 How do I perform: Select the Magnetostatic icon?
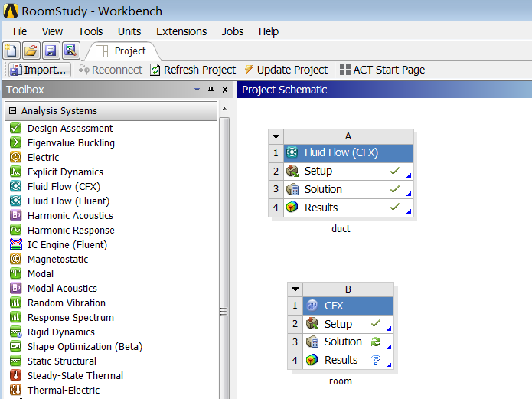coord(15,259)
